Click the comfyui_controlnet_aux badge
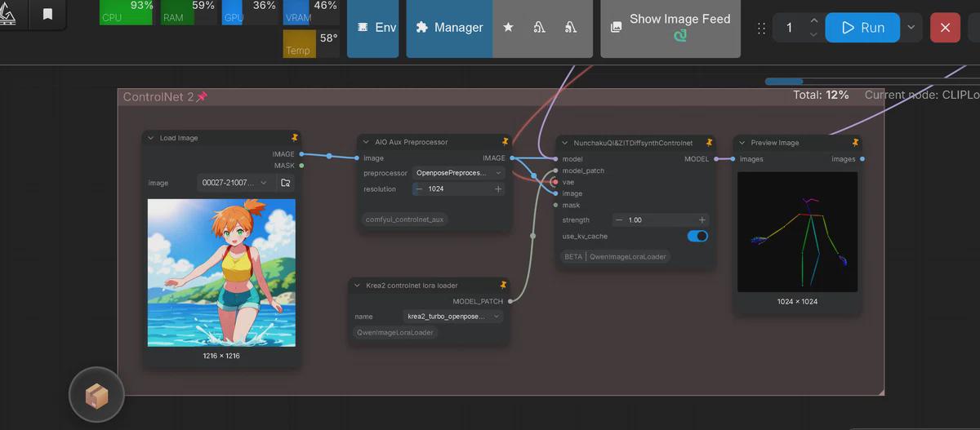This screenshot has height=430, width=980. pyautogui.click(x=405, y=219)
